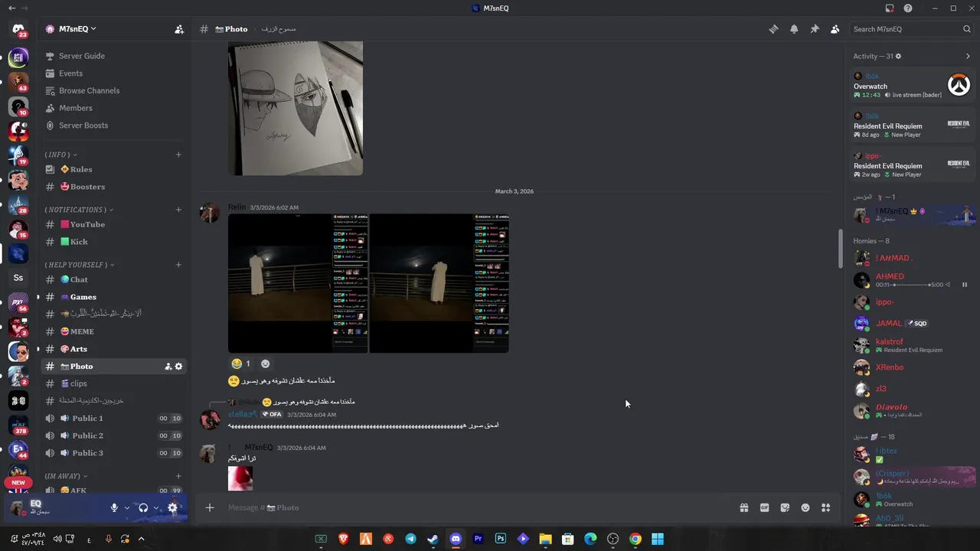Open Relin's second night photo

pyautogui.click(x=439, y=283)
